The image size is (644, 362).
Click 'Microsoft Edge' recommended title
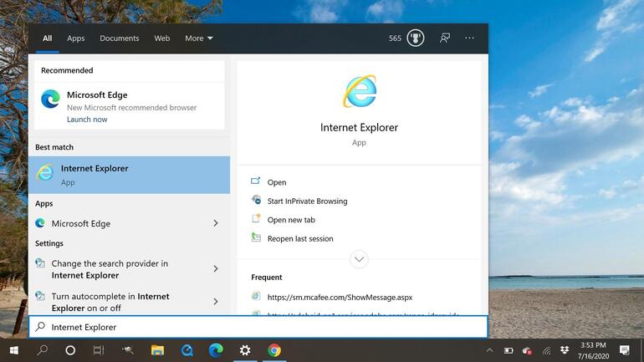pos(97,94)
